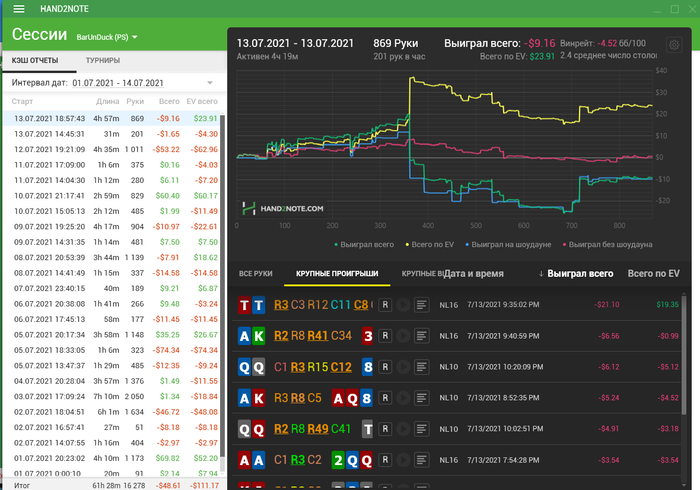Click the TT hole cards icon
This screenshot has width=700, height=490.
click(x=251, y=305)
